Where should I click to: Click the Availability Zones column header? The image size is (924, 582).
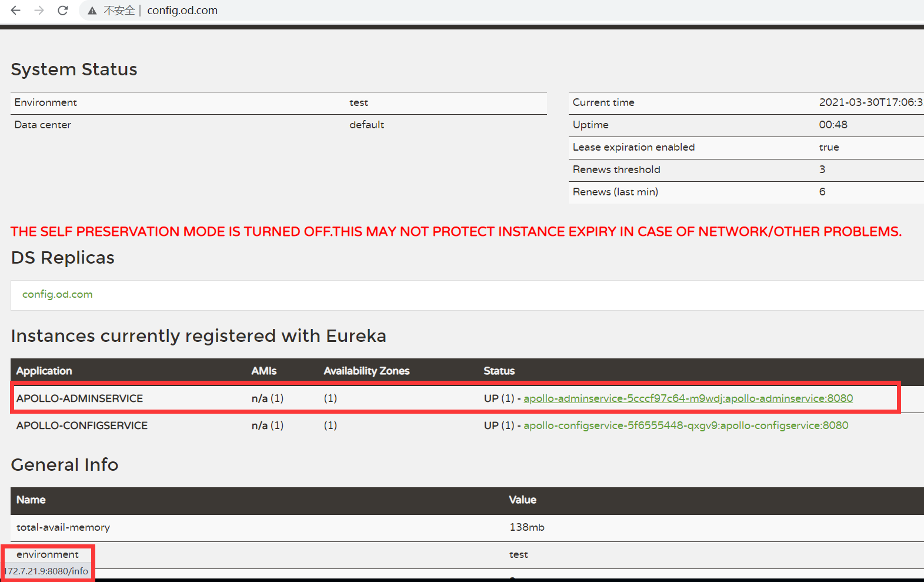[x=366, y=371]
